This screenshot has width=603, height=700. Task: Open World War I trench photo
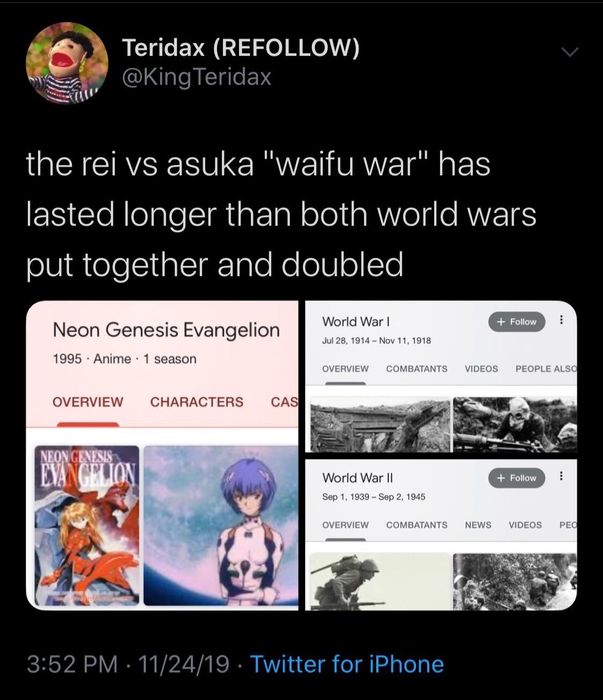380,425
